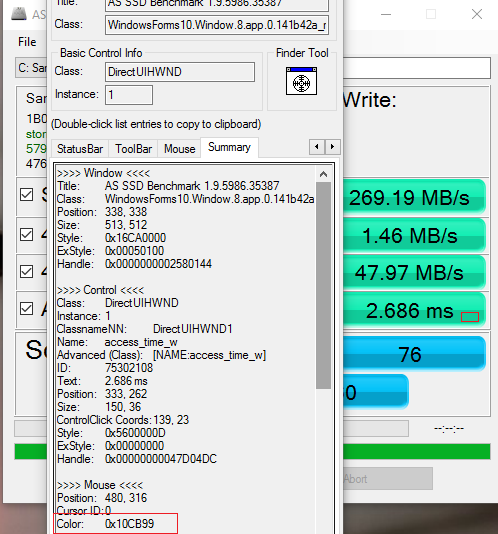Click the control Position: 333, 262 line
The image size is (498, 534).
tap(102, 394)
